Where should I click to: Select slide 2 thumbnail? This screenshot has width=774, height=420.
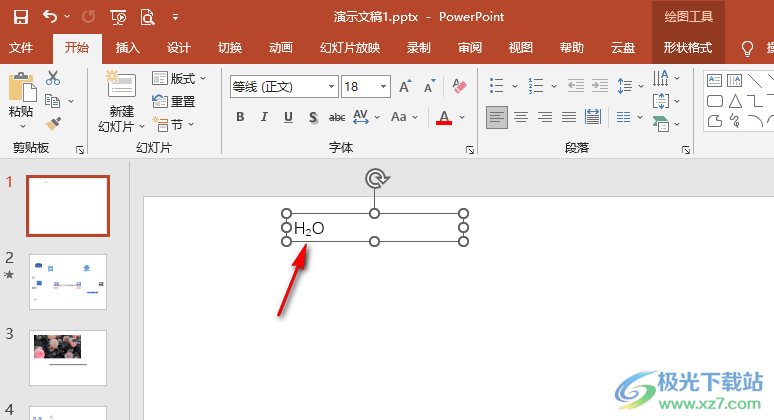pos(68,282)
